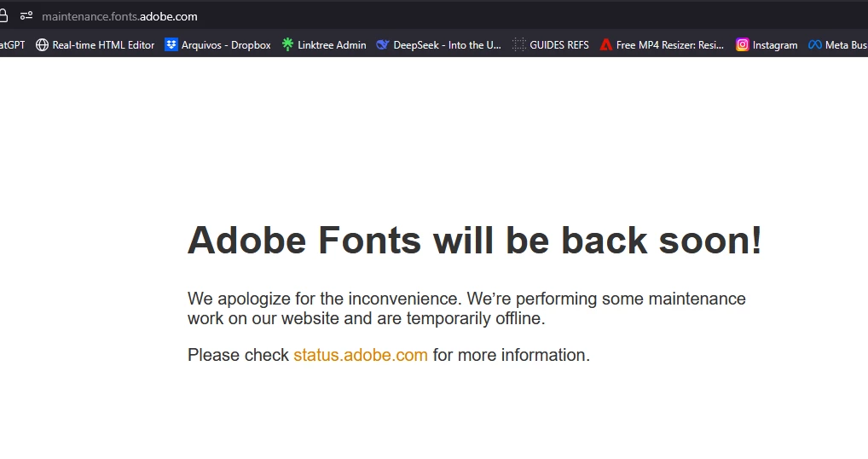
Task: Open the Linktree Admin bookmark
Action: point(324,45)
